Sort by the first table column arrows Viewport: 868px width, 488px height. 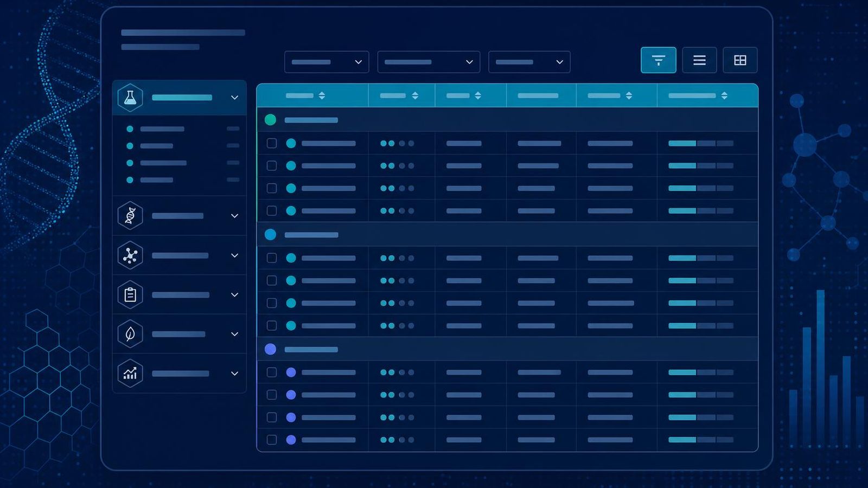[322, 95]
